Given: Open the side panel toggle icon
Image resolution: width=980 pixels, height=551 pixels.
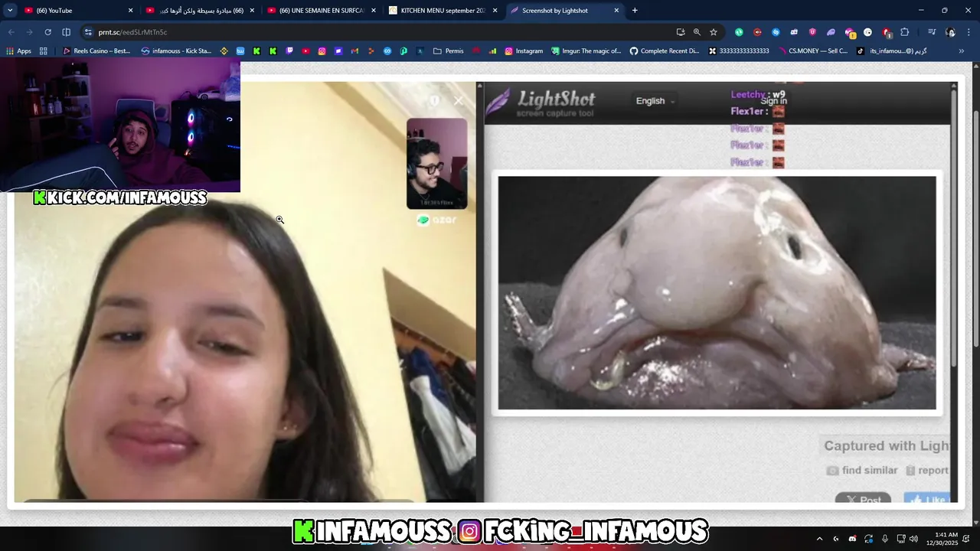Looking at the screenshot, I should (x=66, y=32).
